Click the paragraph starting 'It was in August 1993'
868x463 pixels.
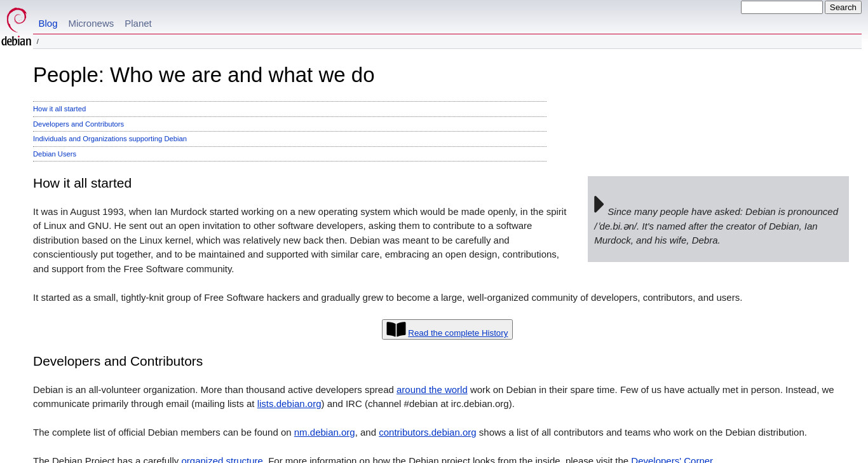click(300, 240)
